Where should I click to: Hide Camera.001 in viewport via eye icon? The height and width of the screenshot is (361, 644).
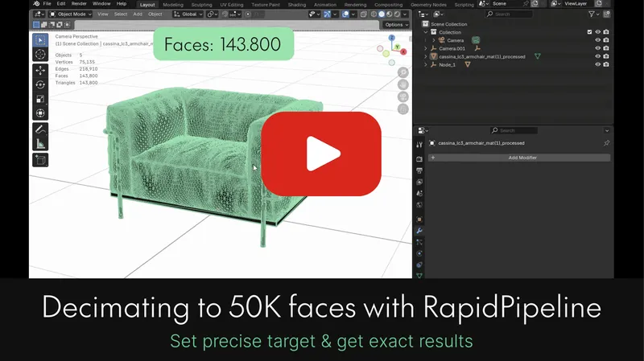pyautogui.click(x=597, y=48)
